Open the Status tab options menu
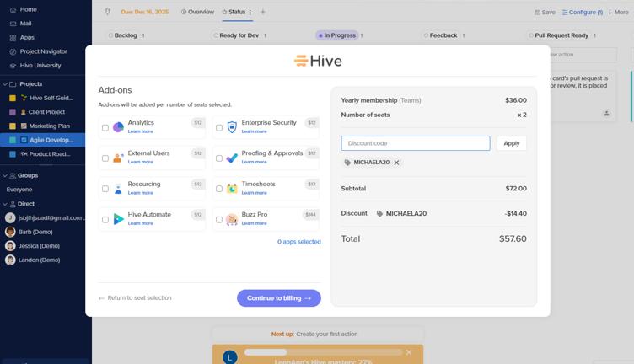634x364 pixels. coord(250,12)
